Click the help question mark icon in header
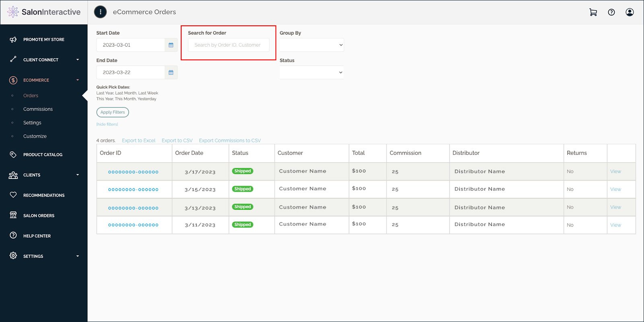 click(x=611, y=12)
